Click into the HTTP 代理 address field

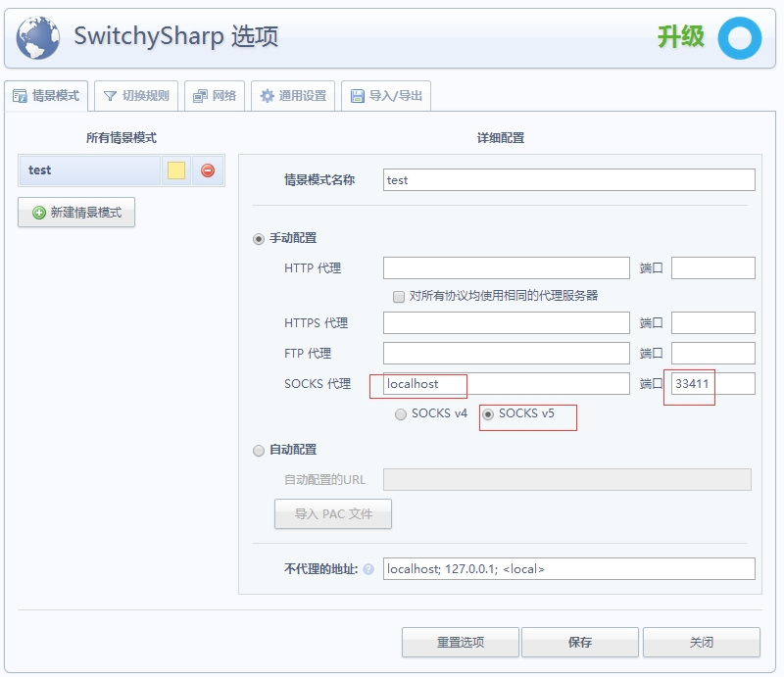click(506, 268)
